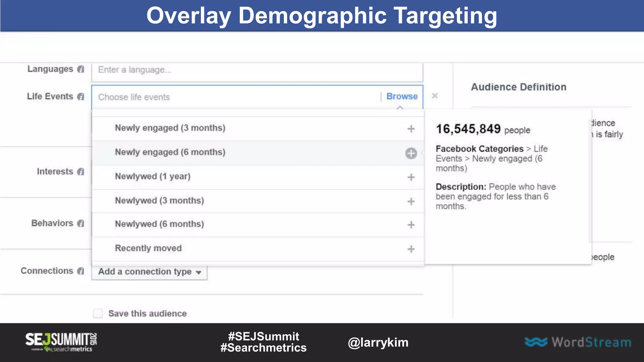Select Newly engaged (6 months) option
This screenshot has height=362, width=644.
tap(258, 153)
